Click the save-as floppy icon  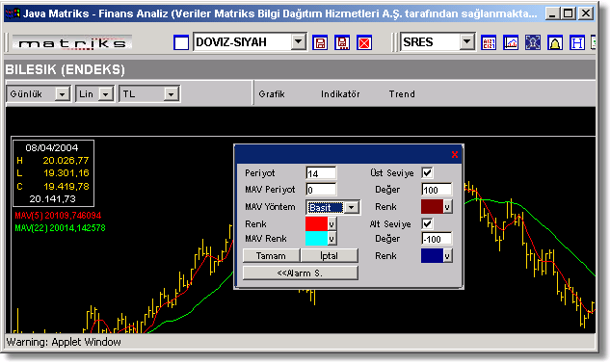[x=342, y=42]
